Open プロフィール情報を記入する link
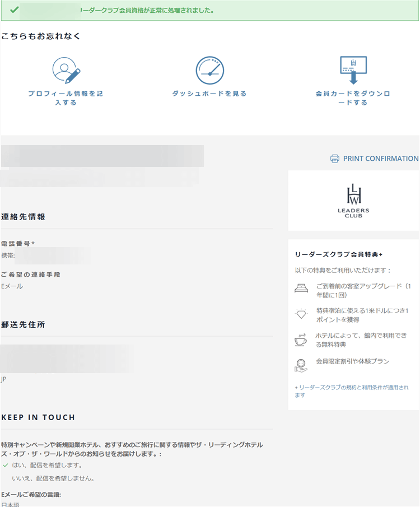Screen dimensions: 420x507 (66, 98)
